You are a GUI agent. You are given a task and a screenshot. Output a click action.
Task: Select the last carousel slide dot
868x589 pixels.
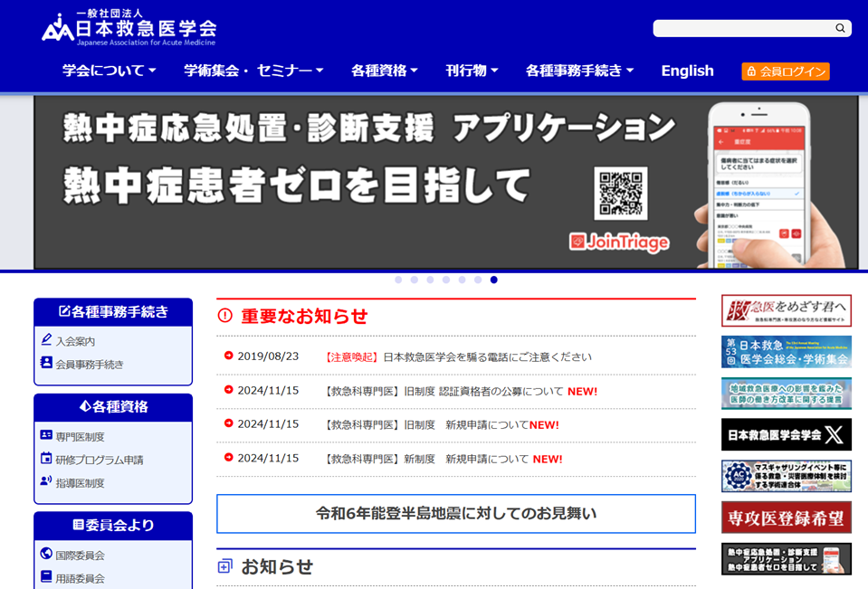coord(493,280)
